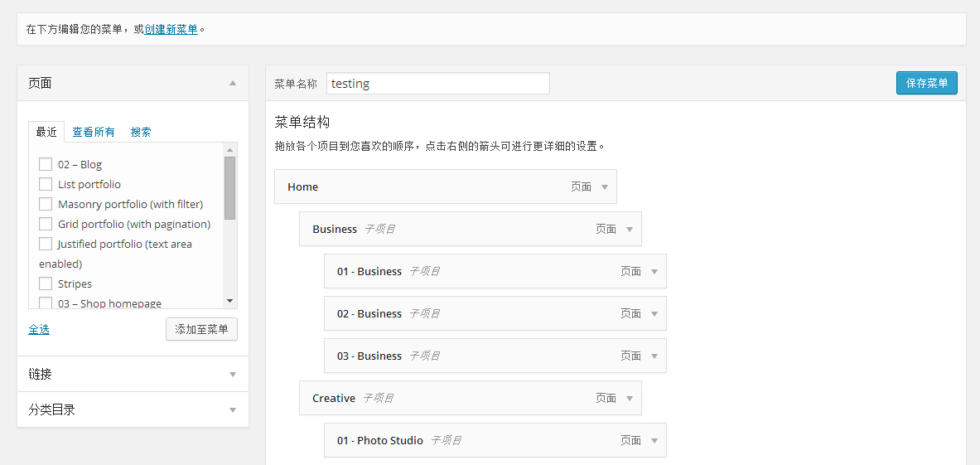Collapse the 页面 panel arrow
This screenshot has width=980, height=465.
[233, 83]
